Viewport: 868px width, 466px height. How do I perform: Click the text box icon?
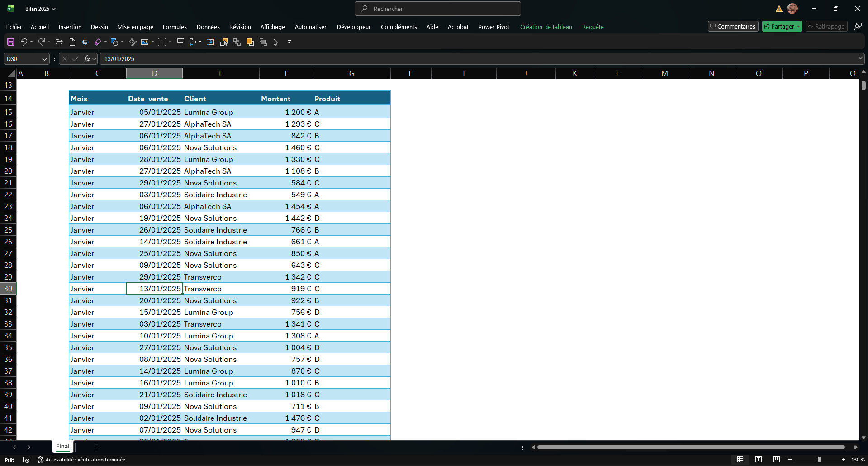[x=211, y=42]
